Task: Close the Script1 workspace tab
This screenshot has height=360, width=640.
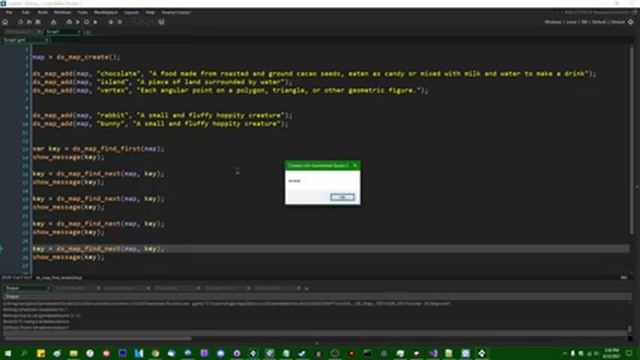Action: (x=79, y=32)
